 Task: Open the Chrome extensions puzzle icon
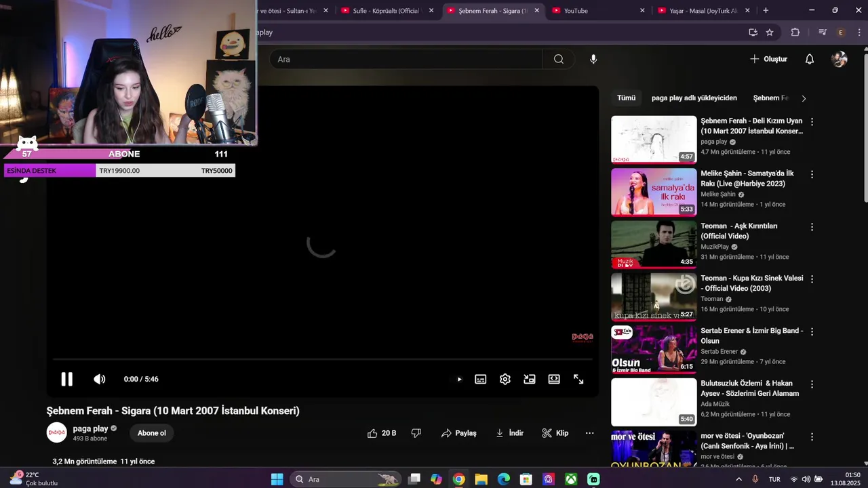795,32
